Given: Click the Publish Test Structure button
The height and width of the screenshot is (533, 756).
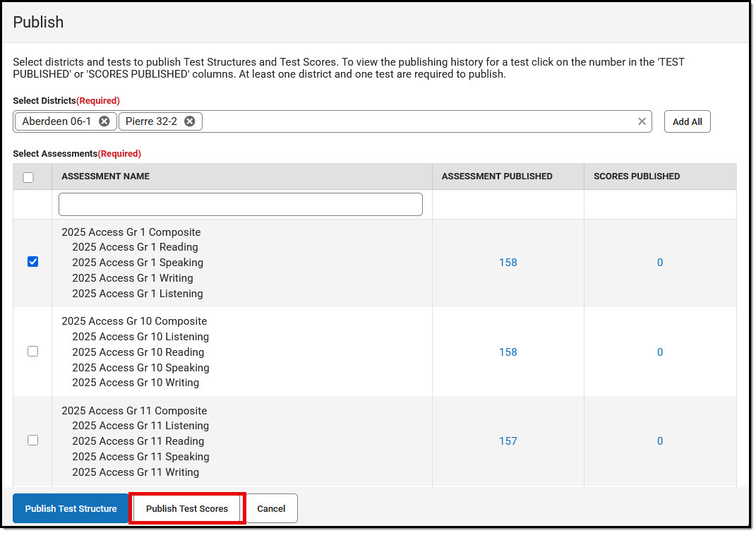Looking at the screenshot, I should pyautogui.click(x=70, y=508).
